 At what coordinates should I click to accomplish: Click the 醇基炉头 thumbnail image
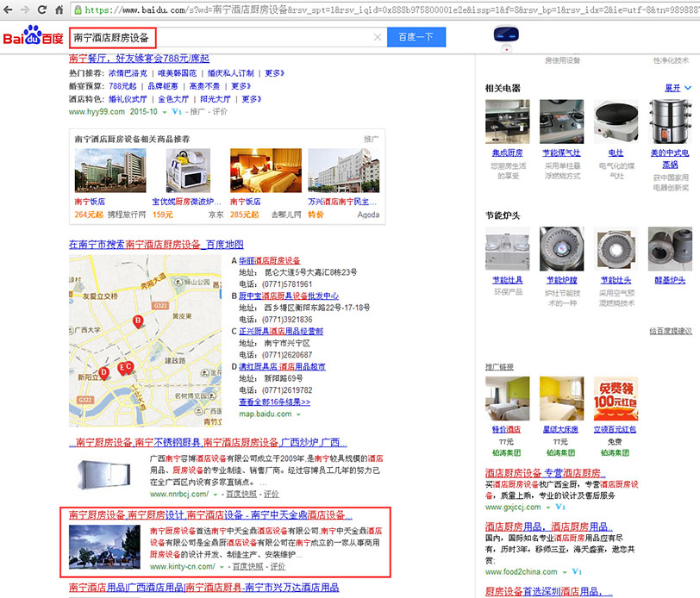[x=670, y=248]
